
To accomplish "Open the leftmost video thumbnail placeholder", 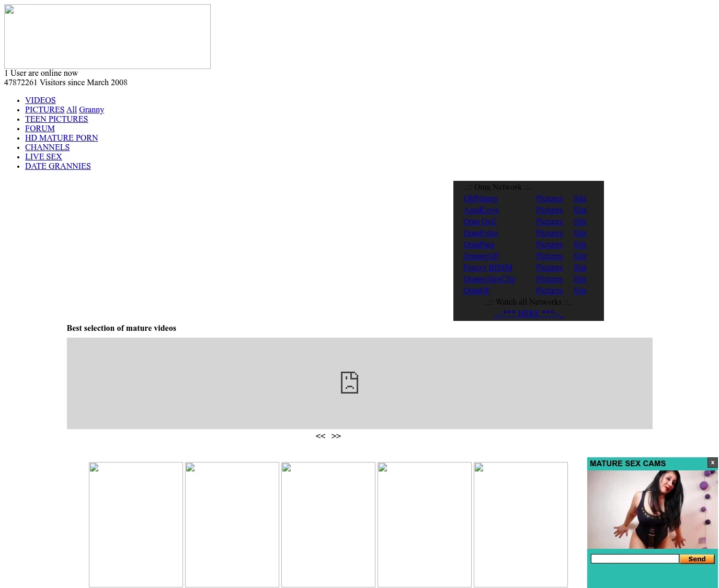I will 136,525.
